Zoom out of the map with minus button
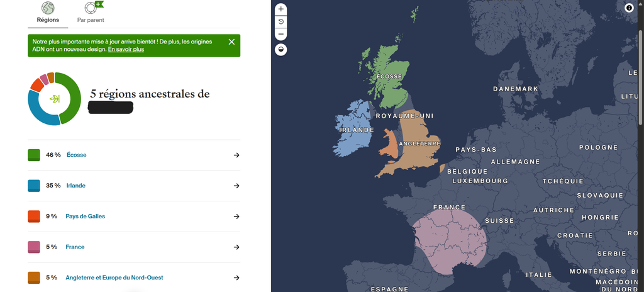644x292 pixels. point(281,34)
